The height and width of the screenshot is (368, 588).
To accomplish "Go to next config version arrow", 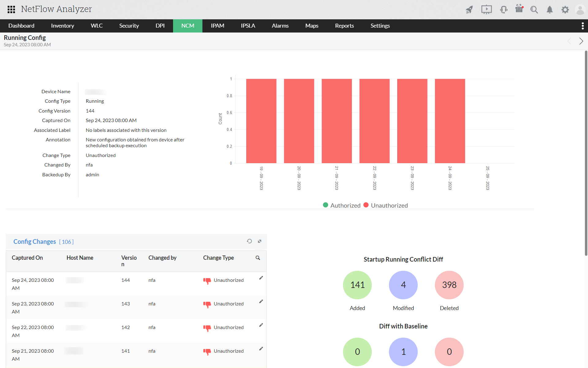I will pos(581,41).
